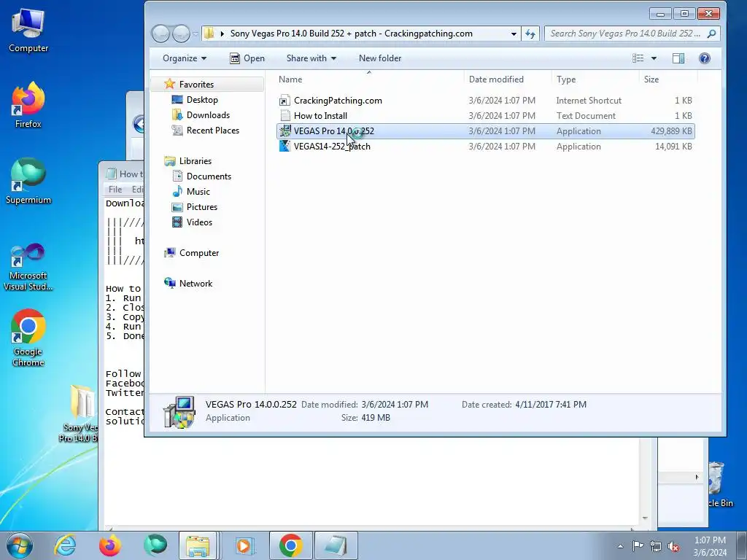Image resolution: width=747 pixels, height=560 pixels.
Task: Sort by the Date modified column
Action: [x=508, y=79]
